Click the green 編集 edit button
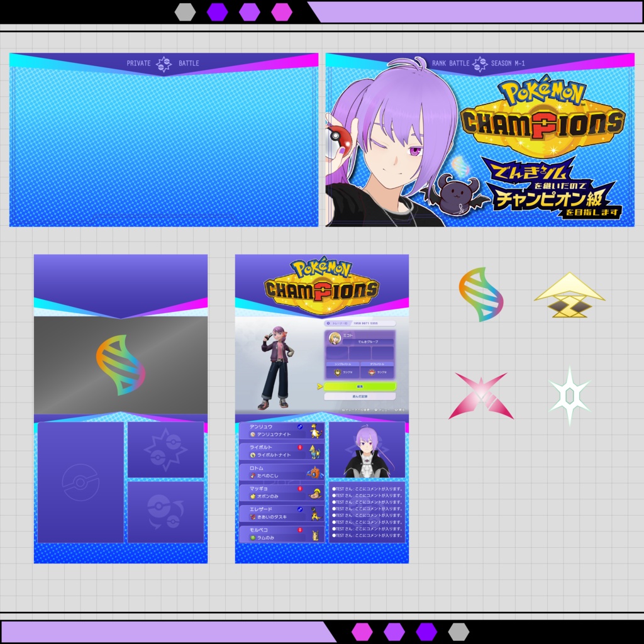Image resolution: width=644 pixels, height=644 pixels. point(360,387)
